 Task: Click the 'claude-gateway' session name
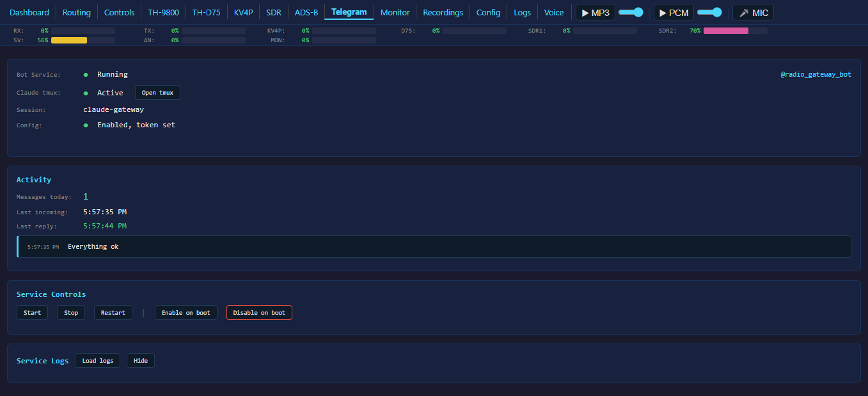point(113,110)
